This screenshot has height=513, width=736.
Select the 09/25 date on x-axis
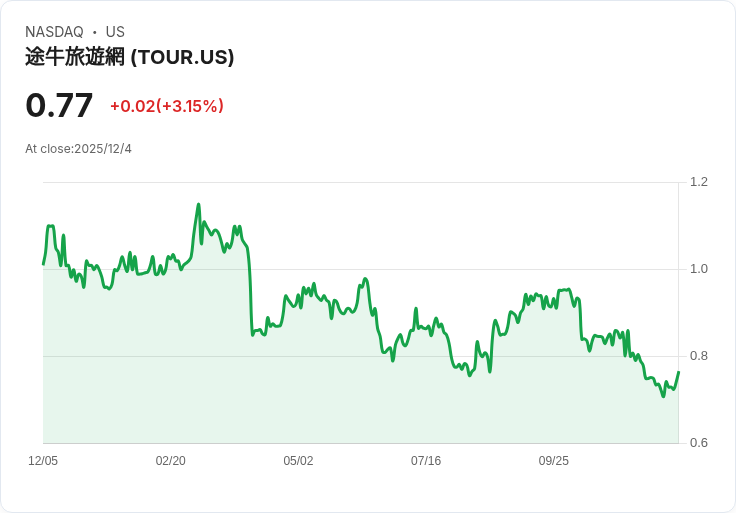click(554, 461)
